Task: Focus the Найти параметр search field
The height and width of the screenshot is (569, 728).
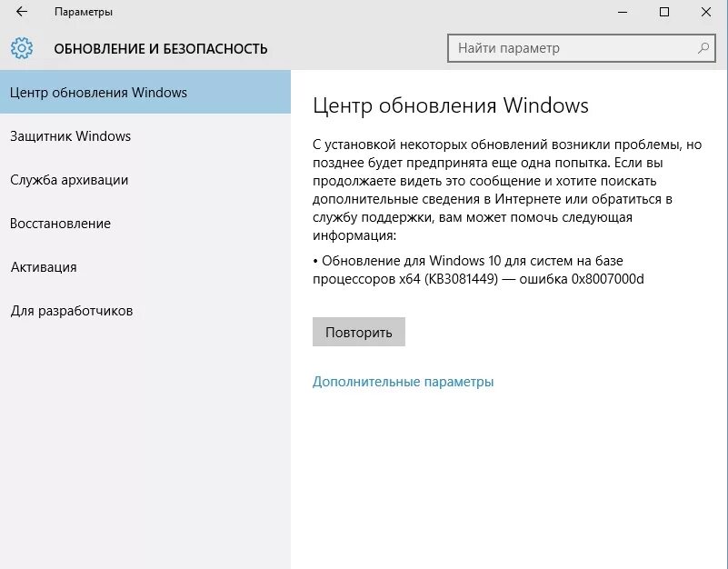Action: click(x=582, y=48)
